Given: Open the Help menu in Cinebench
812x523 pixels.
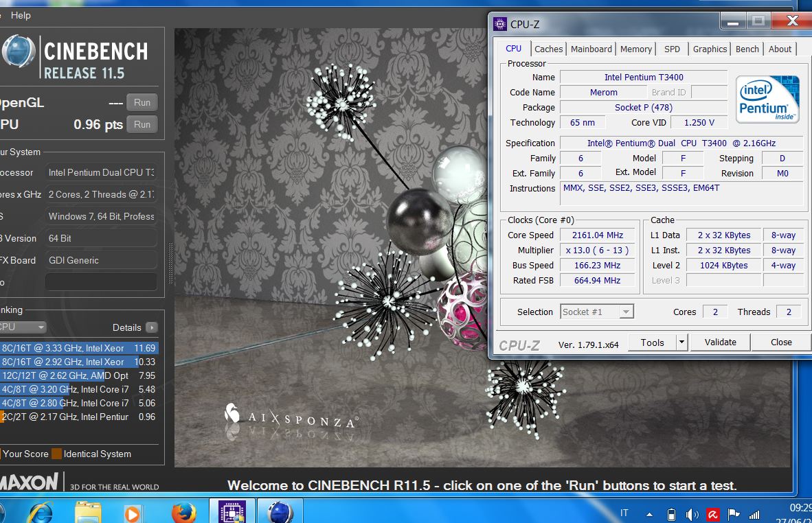Looking at the screenshot, I should [x=21, y=16].
